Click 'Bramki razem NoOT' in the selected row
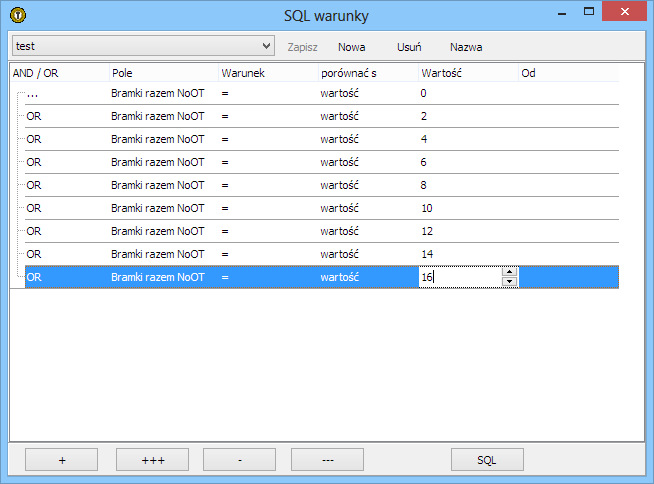The height and width of the screenshot is (484, 654). tap(158, 277)
